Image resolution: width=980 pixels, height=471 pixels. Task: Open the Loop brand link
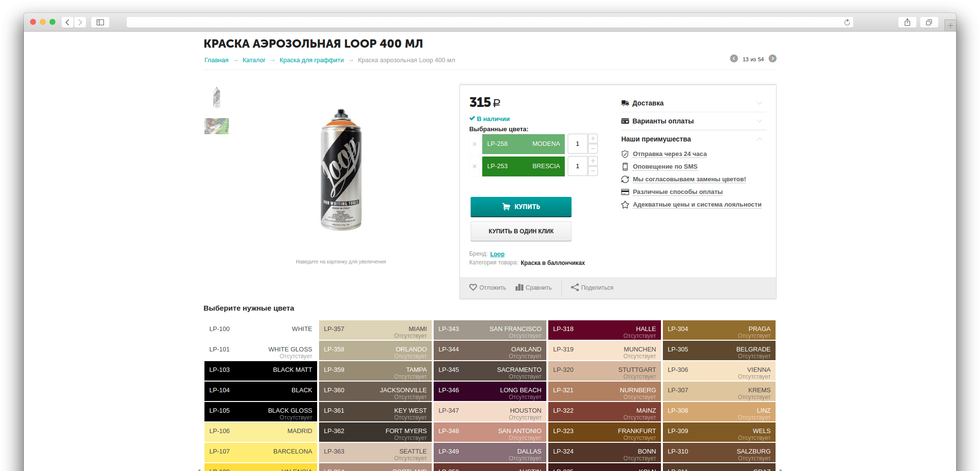(x=497, y=254)
